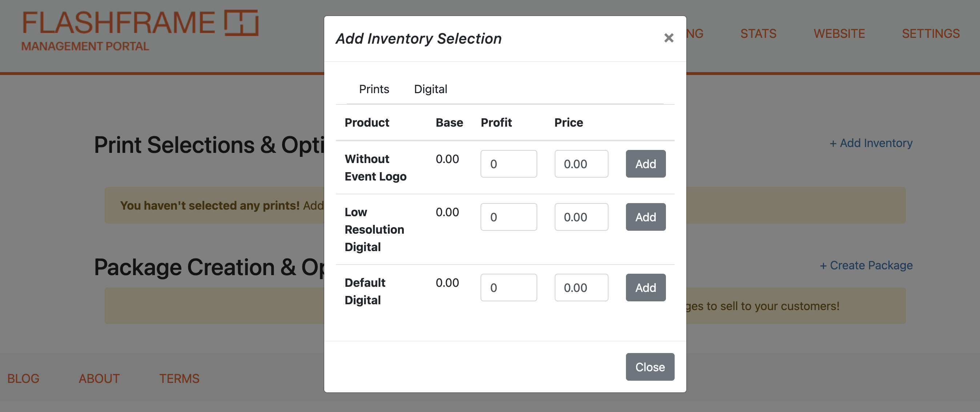Switch to the Prints tab
Viewport: 980px width, 412px height.
tap(374, 89)
